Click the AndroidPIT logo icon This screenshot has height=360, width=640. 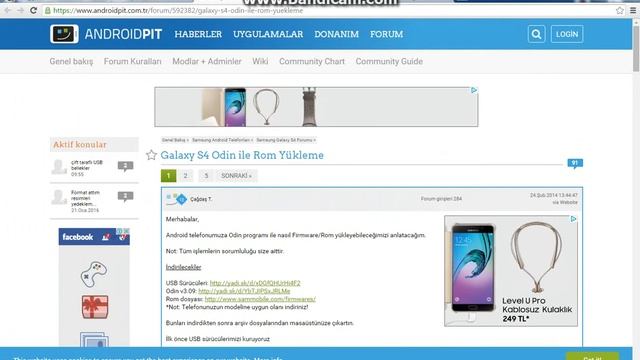click(64, 34)
